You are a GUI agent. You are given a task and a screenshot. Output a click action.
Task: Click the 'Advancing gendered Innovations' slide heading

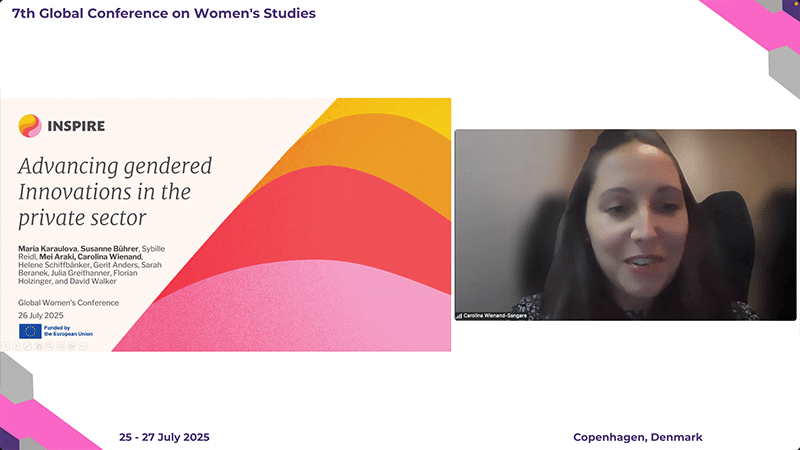115,190
